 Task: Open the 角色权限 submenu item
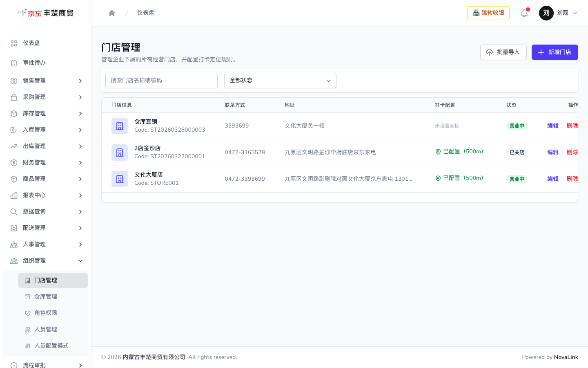click(53, 313)
